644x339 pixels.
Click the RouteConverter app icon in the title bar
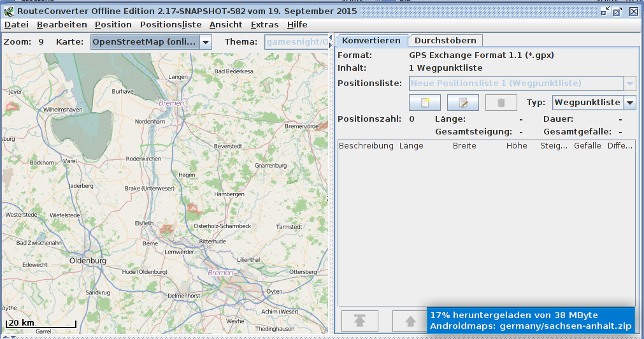pos(8,11)
